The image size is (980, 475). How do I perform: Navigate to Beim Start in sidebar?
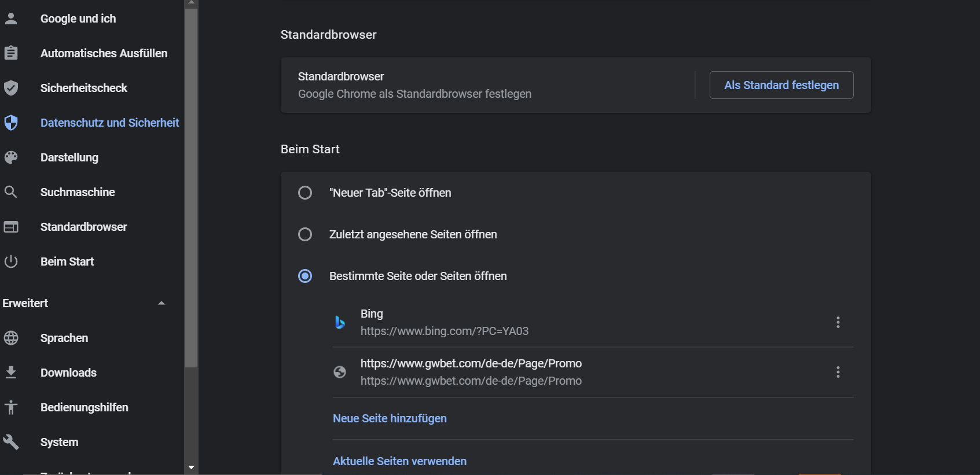coord(67,262)
